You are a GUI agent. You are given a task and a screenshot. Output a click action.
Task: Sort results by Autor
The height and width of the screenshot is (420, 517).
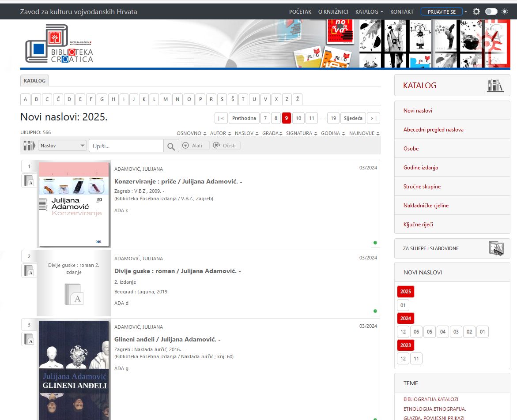pos(220,133)
